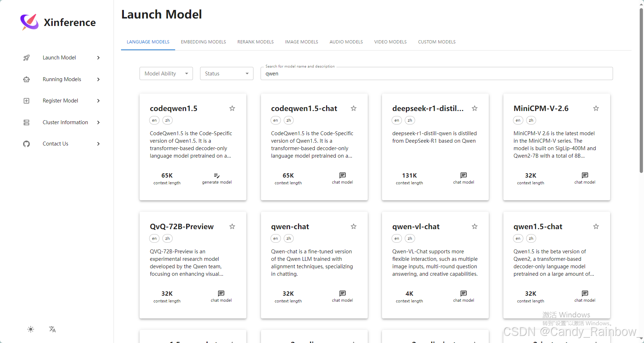Expand Contact Us chevron arrow
The height and width of the screenshot is (343, 644).
99,144
